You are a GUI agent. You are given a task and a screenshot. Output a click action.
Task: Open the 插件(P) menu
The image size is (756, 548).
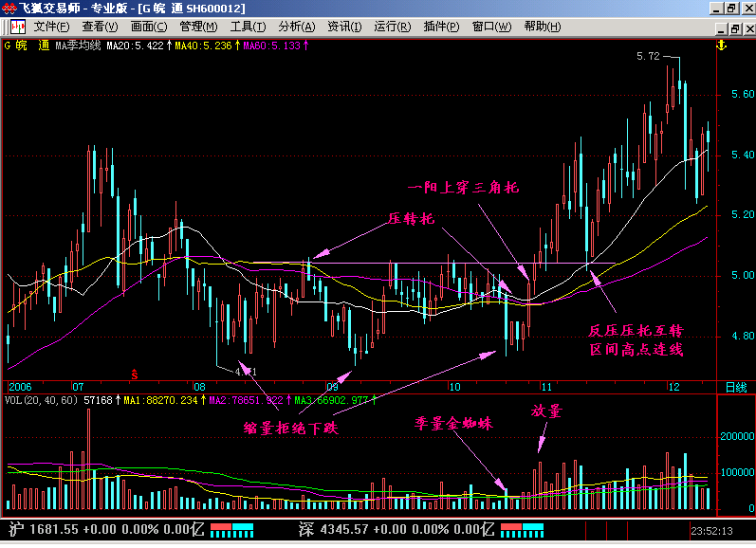point(441,27)
